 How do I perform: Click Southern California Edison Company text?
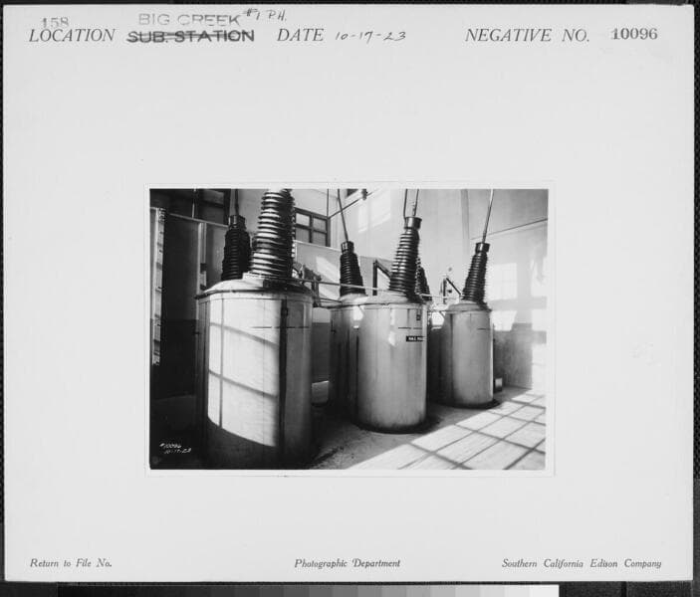pos(581,563)
